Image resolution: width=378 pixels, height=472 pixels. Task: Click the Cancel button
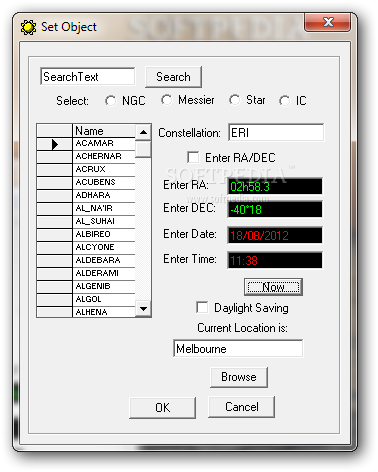pos(242,407)
